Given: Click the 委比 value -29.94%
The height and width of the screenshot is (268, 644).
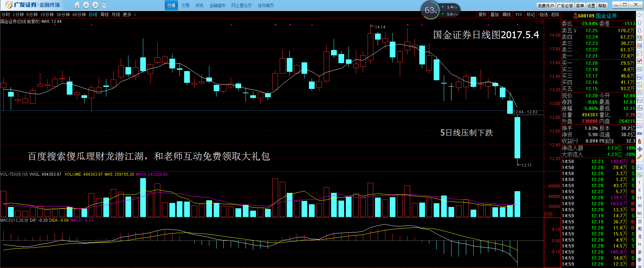Looking at the screenshot, I should pyautogui.click(x=589, y=23).
